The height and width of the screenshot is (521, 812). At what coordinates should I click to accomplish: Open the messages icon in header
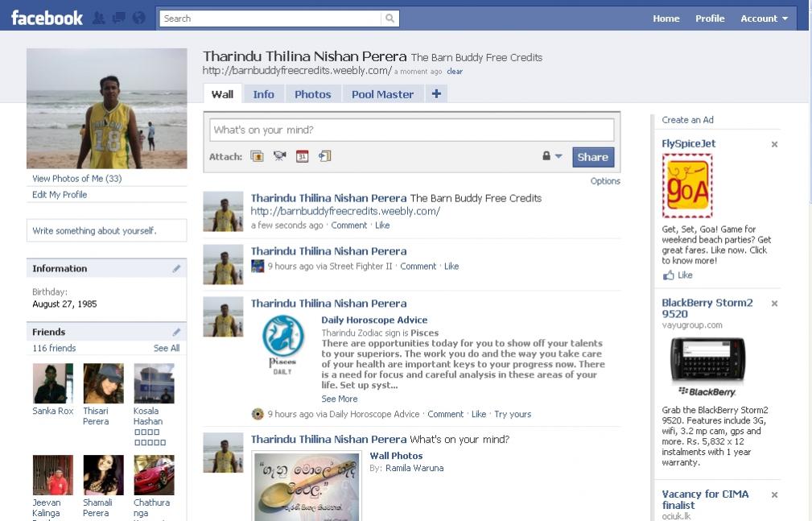(118, 19)
